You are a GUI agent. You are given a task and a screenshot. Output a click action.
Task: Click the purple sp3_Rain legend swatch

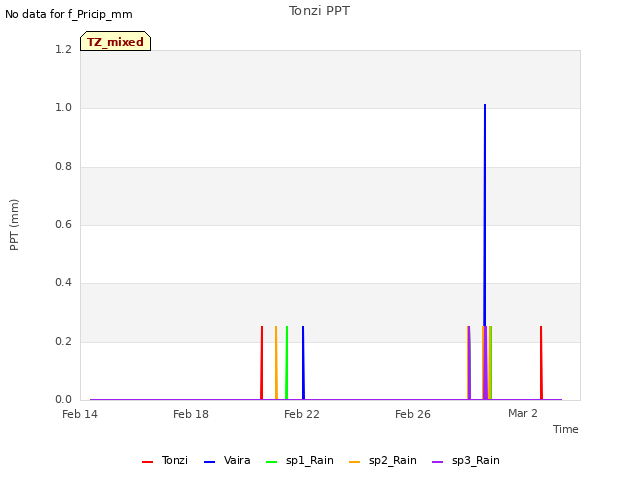[438, 462]
